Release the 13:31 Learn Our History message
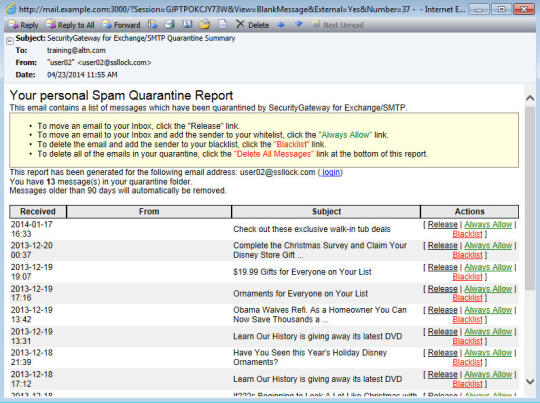Image resolution: width=540 pixels, height=403 pixels. pyautogui.click(x=443, y=332)
